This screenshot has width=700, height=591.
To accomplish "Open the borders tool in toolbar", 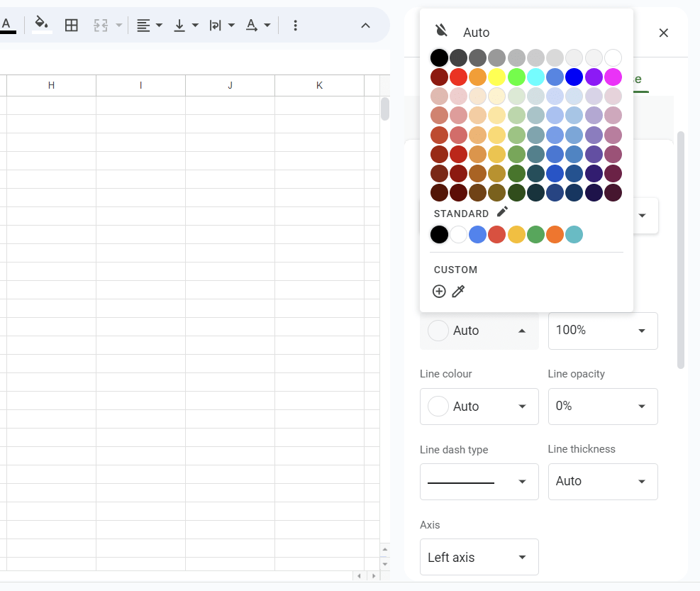I will coord(72,26).
